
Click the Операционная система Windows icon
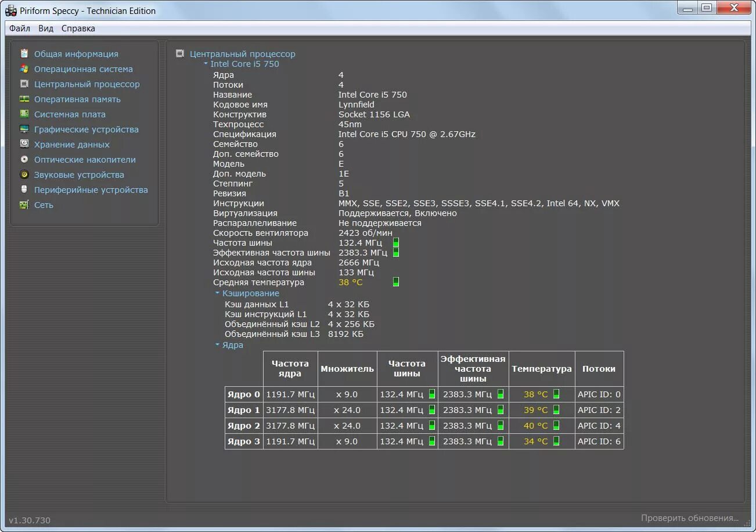[x=24, y=69]
